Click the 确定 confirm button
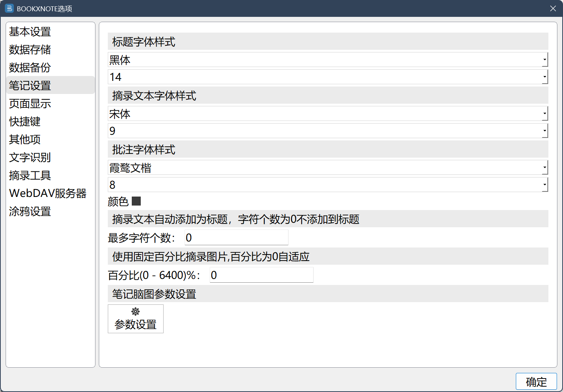Image resolution: width=563 pixels, height=392 pixels. click(536, 382)
